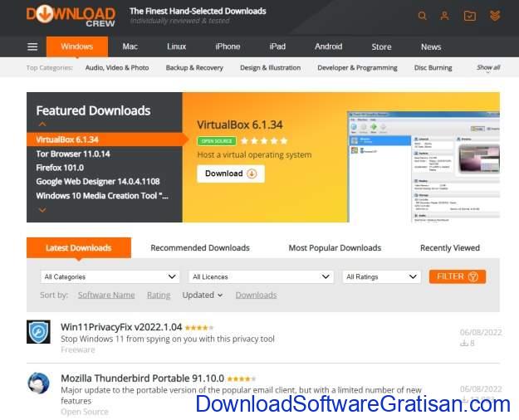
Task: Open the user account icon
Action: [444, 16]
